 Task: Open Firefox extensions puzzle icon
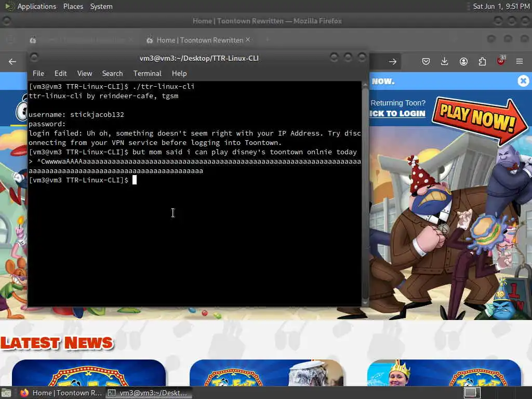pos(482,61)
